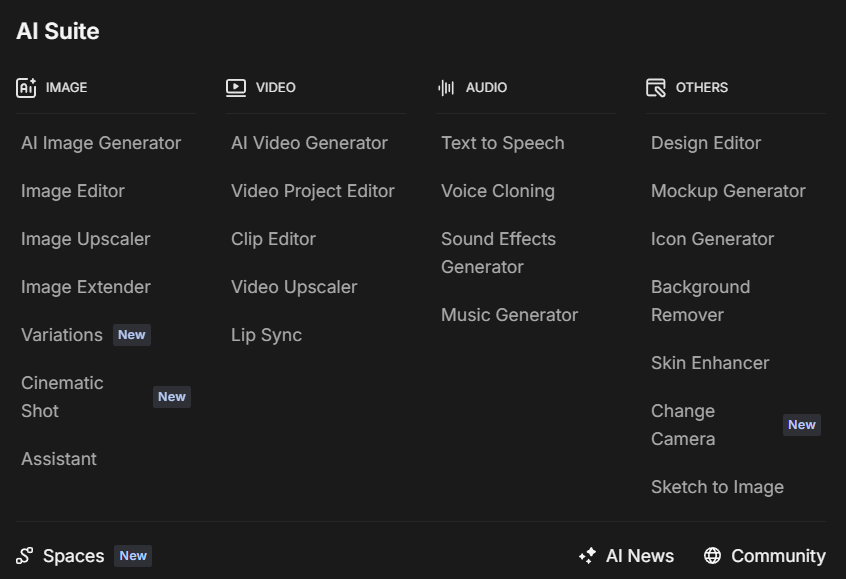The image size is (846, 579).
Task: Click the VIDEO category heading
Action: (276, 87)
